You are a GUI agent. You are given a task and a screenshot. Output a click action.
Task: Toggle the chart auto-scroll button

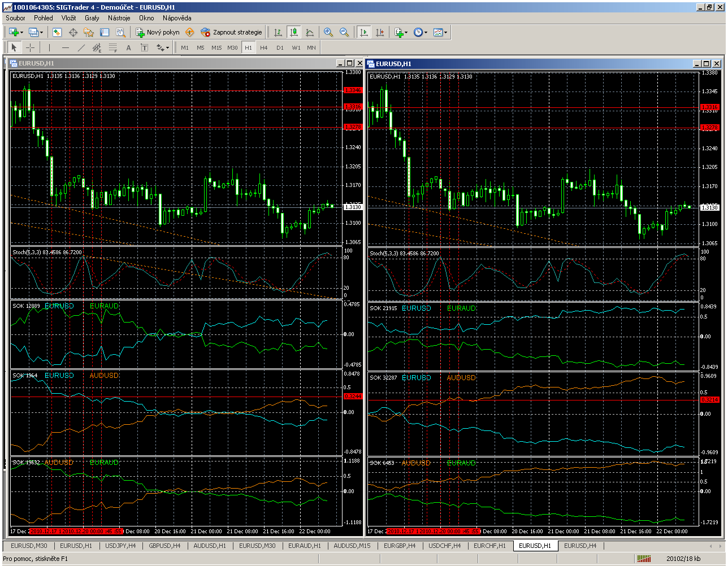point(364,32)
